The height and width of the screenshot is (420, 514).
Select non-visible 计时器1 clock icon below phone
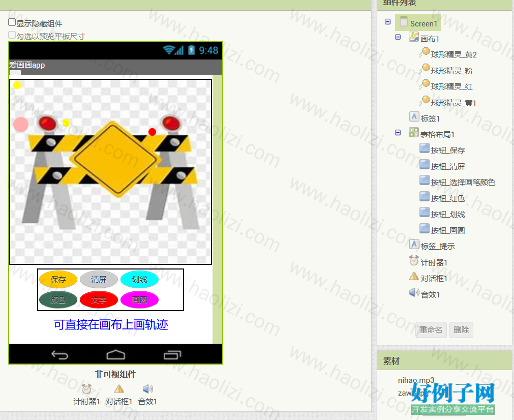tap(86, 389)
